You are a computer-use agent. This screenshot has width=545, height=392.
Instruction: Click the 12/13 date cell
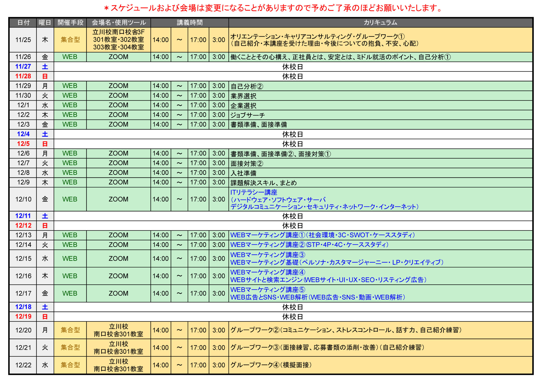[x=23, y=235]
